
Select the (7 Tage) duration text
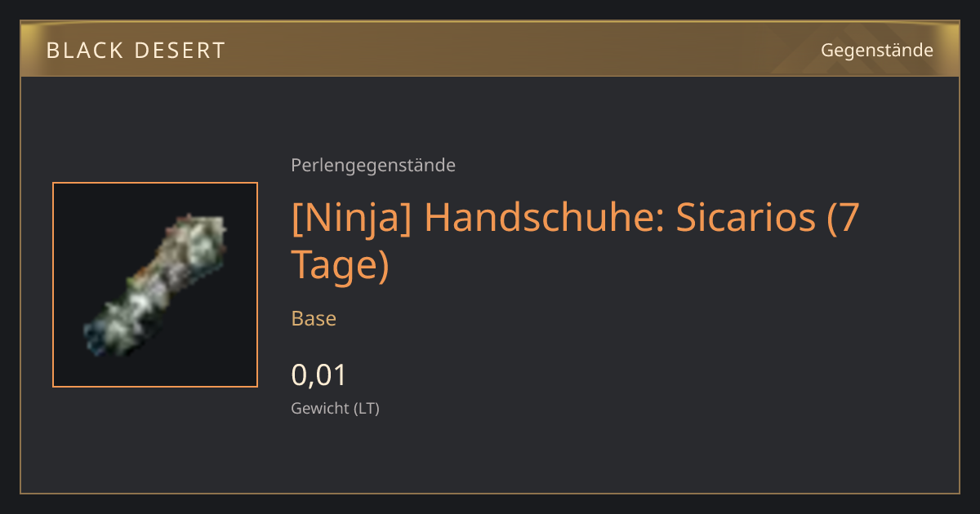[576, 241]
